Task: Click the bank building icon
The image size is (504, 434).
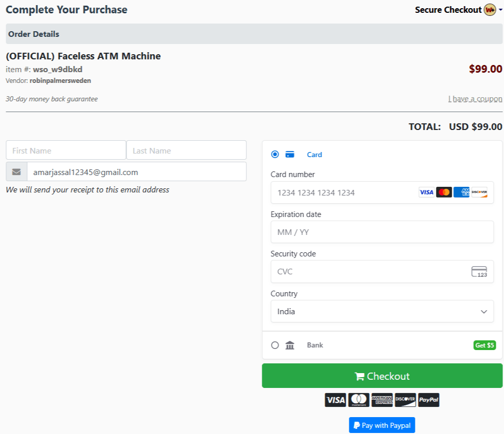Action: (x=290, y=345)
